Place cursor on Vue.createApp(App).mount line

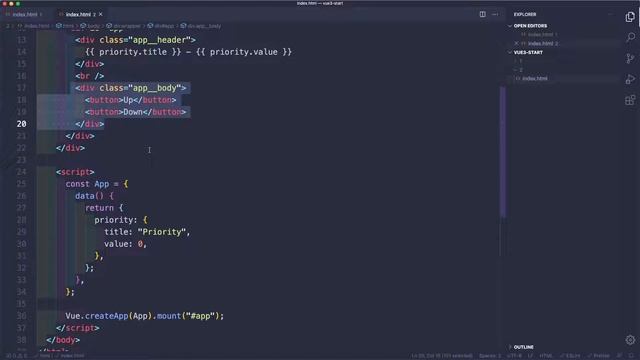144,316
